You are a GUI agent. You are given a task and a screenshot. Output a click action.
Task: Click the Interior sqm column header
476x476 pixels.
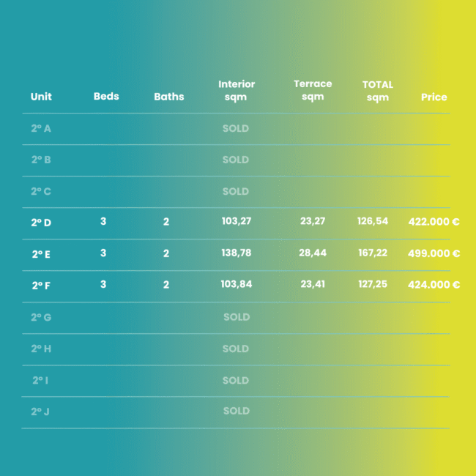pos(237,91)
